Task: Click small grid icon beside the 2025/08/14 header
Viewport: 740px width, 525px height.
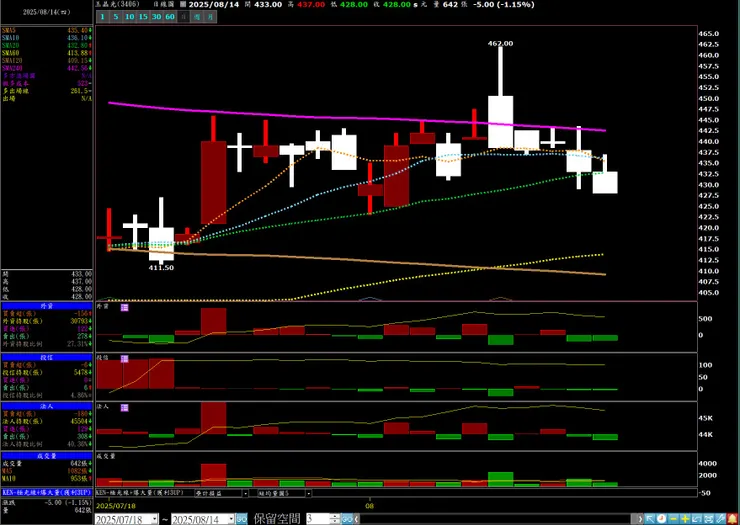Action: pyautogui.click(x=183, y=4)
